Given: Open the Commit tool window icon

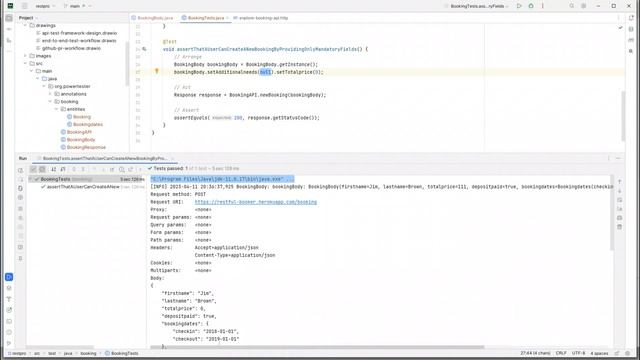Looking at the screenshot, I should (x=9, y=29).
